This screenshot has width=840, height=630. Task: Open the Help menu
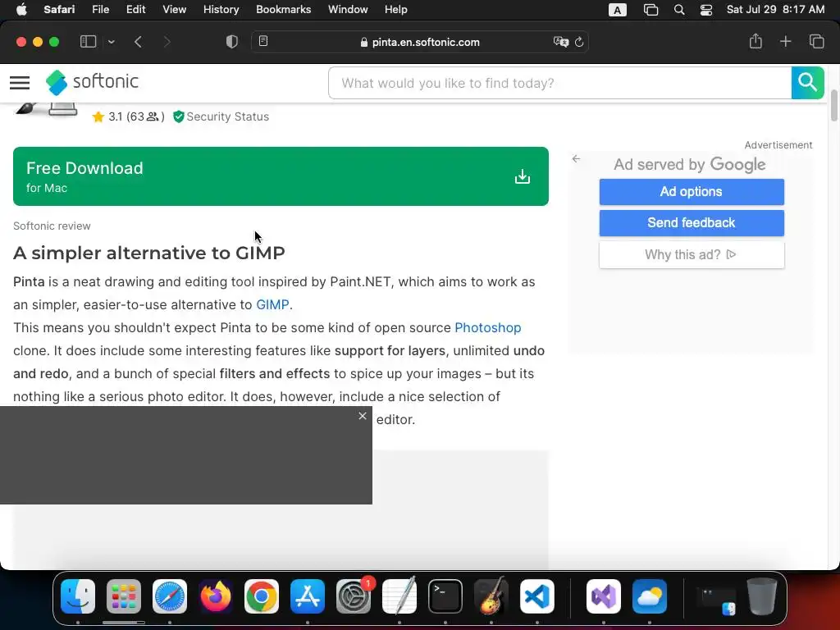[x=396, y=10]
